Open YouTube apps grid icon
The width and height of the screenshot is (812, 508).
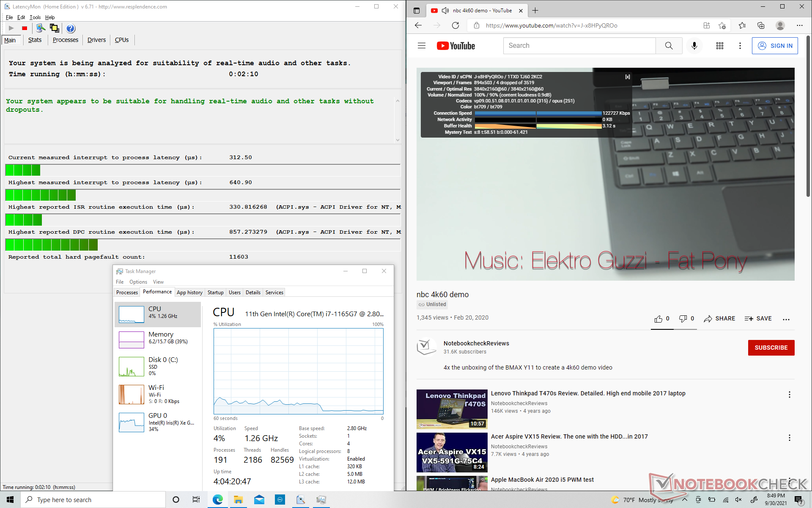[719, 46]
